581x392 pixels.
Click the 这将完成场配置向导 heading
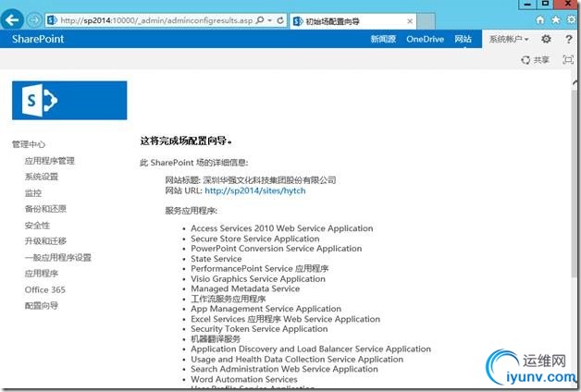click(186, 141)
